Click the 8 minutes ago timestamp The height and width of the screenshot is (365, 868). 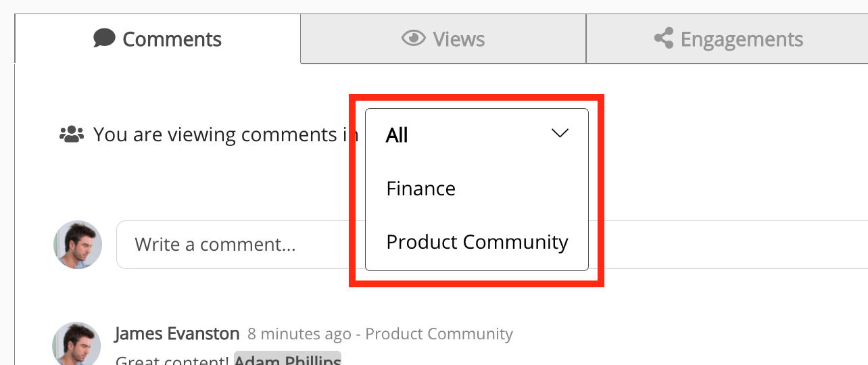299,334
